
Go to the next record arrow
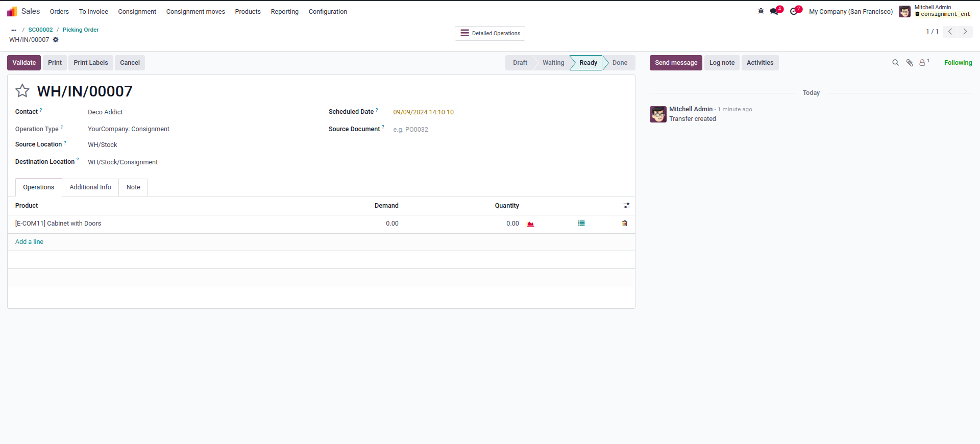pos(965,32)
